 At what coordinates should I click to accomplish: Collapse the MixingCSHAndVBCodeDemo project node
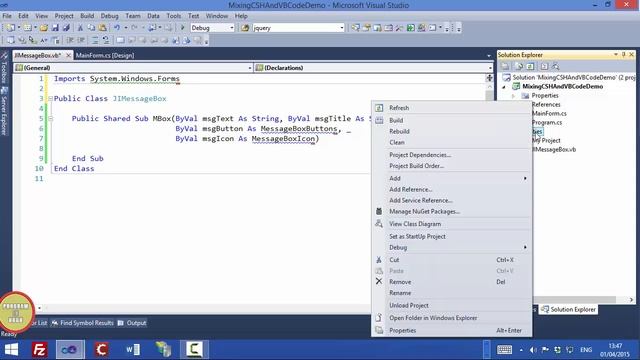coord(504,87)
